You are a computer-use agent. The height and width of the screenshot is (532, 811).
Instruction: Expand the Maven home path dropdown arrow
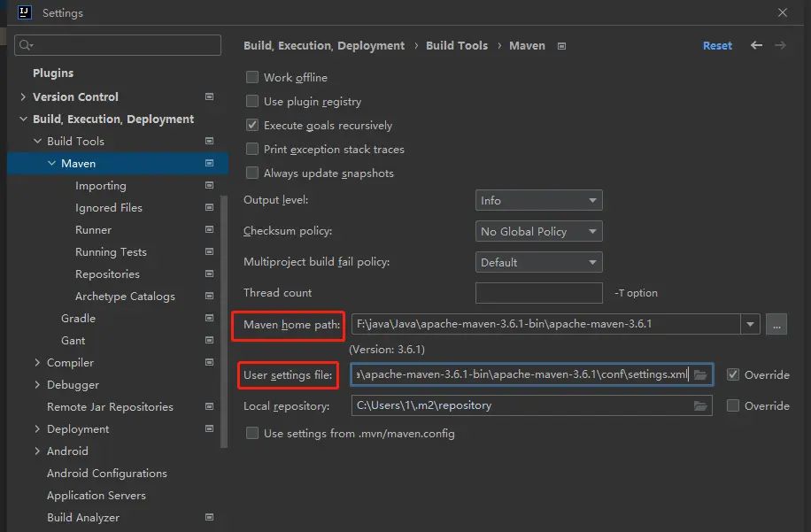[751, 325]
